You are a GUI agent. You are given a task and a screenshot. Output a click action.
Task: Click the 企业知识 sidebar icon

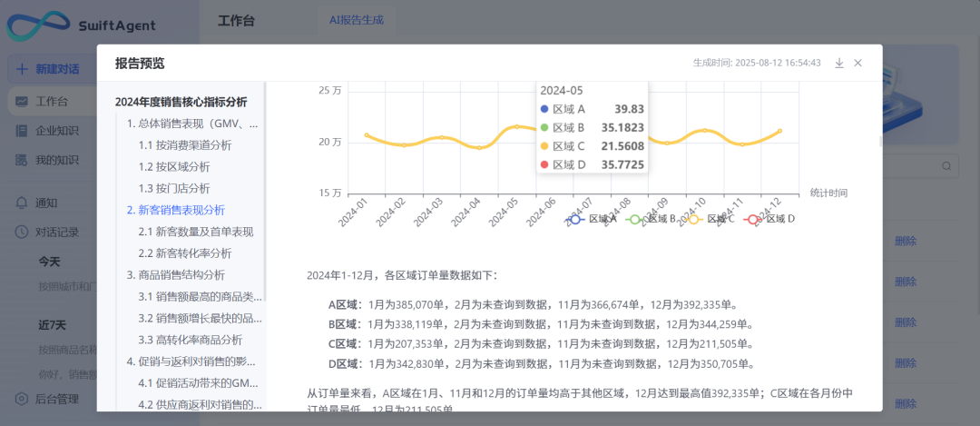coord(22,131)
